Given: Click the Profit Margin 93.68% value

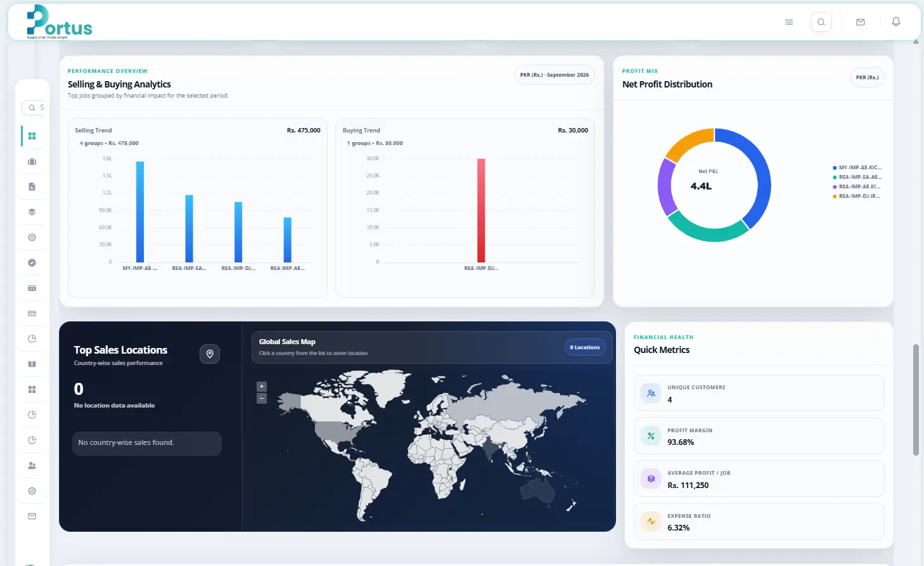Looking at the screenshot, I should click(x=681, y=442).
